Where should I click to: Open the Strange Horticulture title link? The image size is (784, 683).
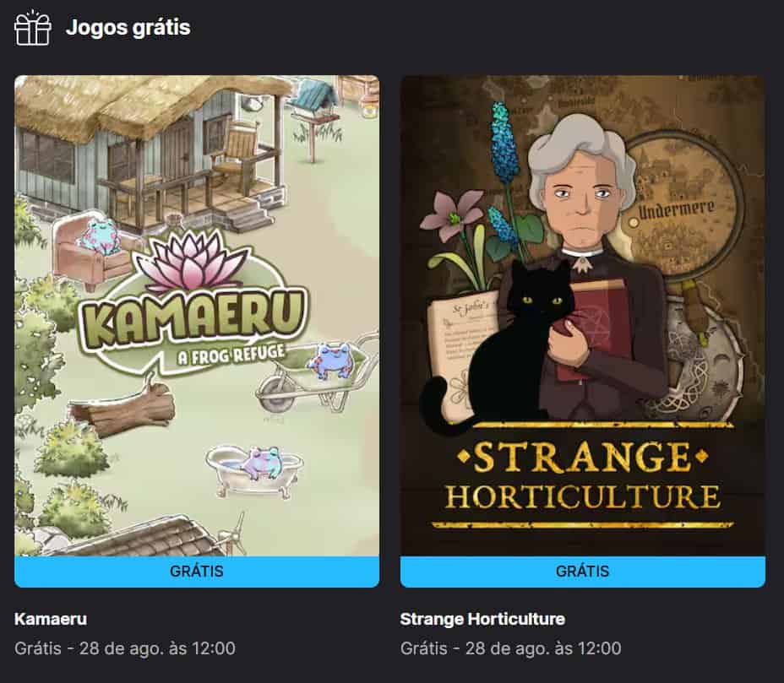click(482, 619)
